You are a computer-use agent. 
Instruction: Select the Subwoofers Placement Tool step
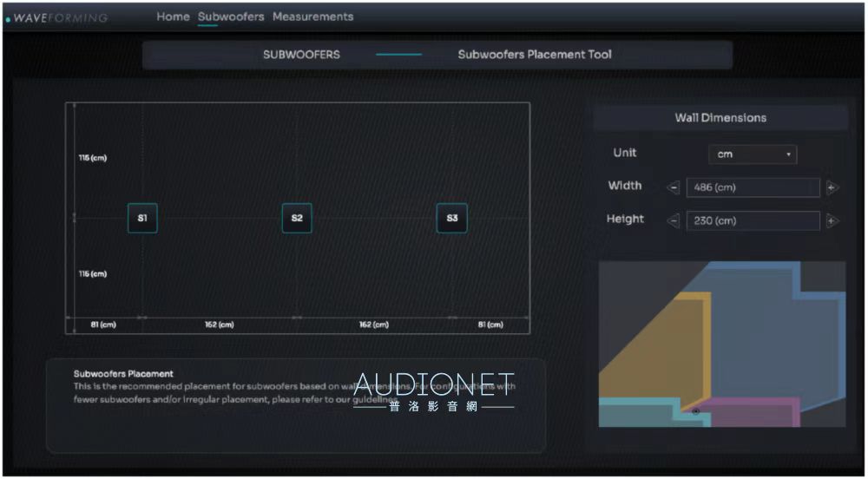(x=535, y=55)
